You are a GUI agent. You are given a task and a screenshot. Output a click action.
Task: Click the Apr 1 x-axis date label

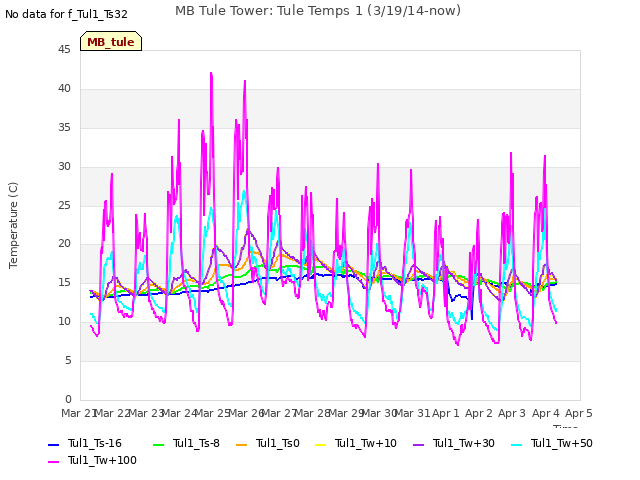pos(446,413)
